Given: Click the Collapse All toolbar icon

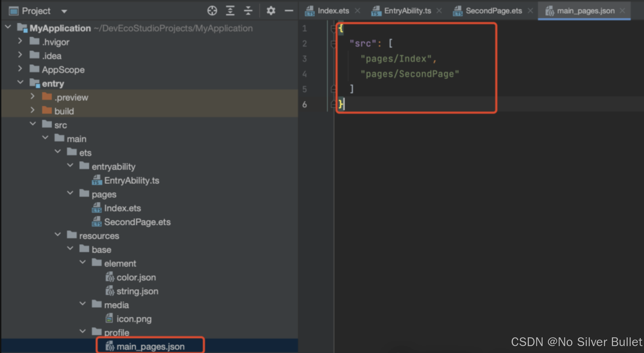Looking at the screenshot, I should tap(248, 11).
